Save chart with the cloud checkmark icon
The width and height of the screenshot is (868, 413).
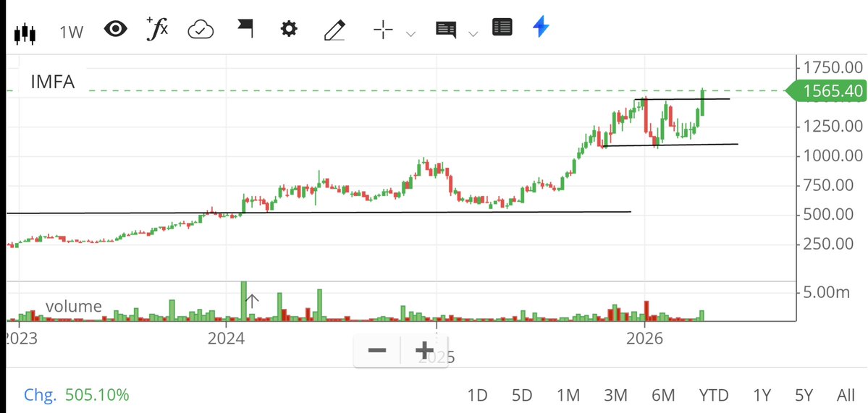coord(201,30)
